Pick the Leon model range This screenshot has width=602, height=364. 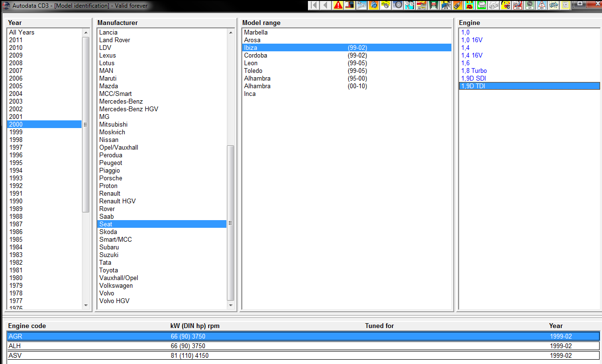point(251,63)
